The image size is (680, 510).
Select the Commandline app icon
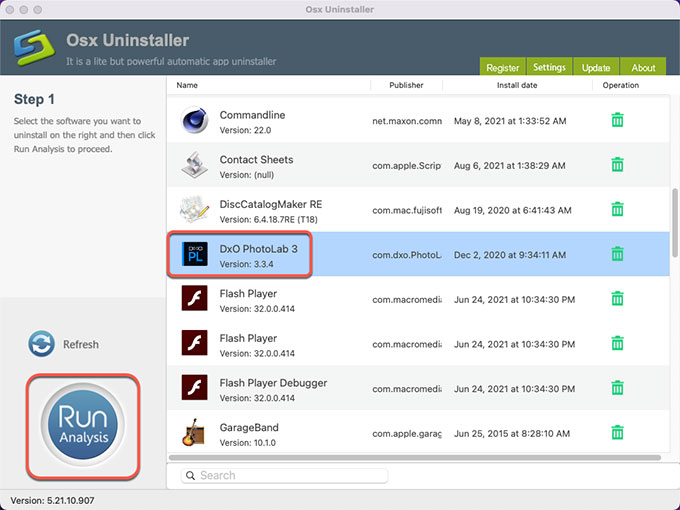[194, 121]
